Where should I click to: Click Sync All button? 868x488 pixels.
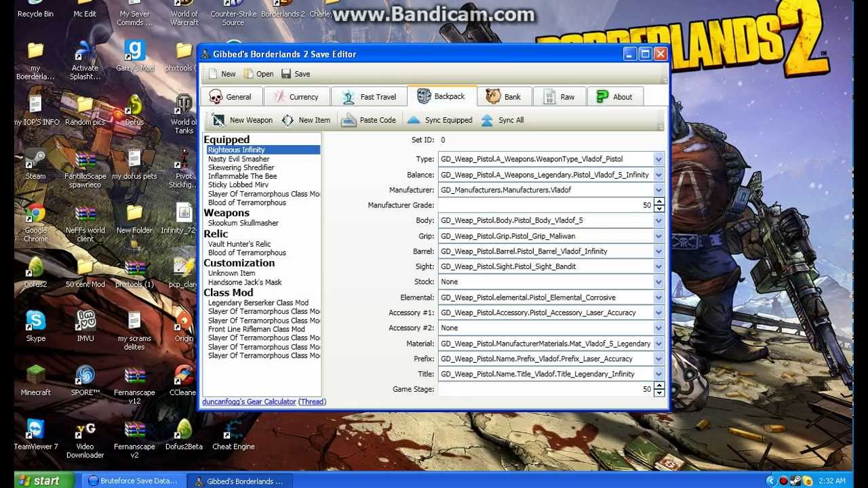pyautogui.click(x=502, y=120)
